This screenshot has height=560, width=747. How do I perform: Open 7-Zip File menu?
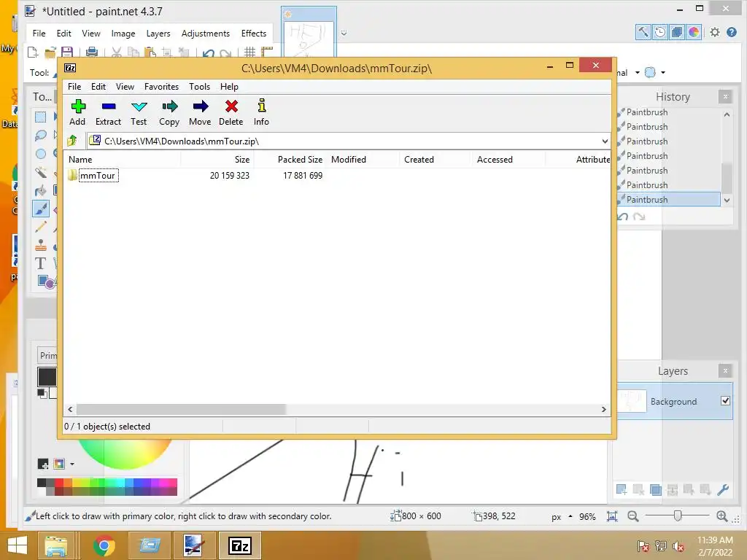pos(74,87)
